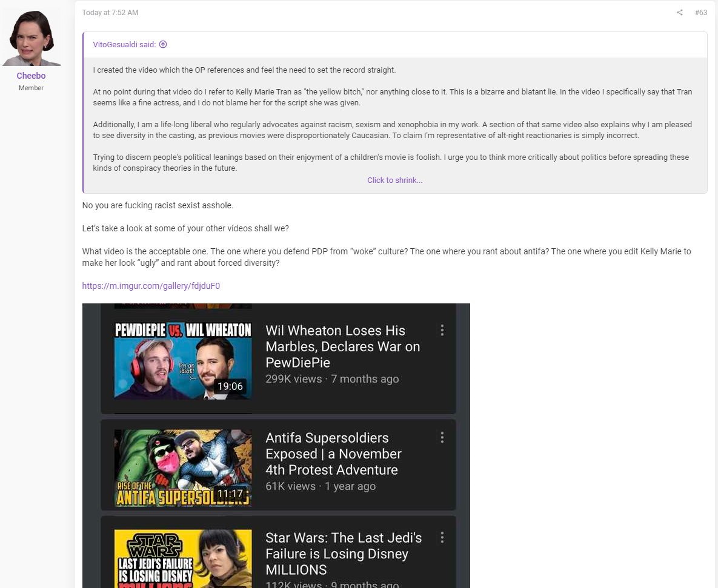Open options menu for Antifa Supersoldiers video

[442, 437]
